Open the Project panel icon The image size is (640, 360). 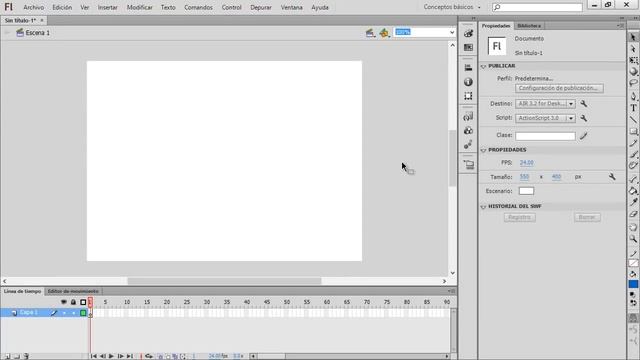point(468,165)
